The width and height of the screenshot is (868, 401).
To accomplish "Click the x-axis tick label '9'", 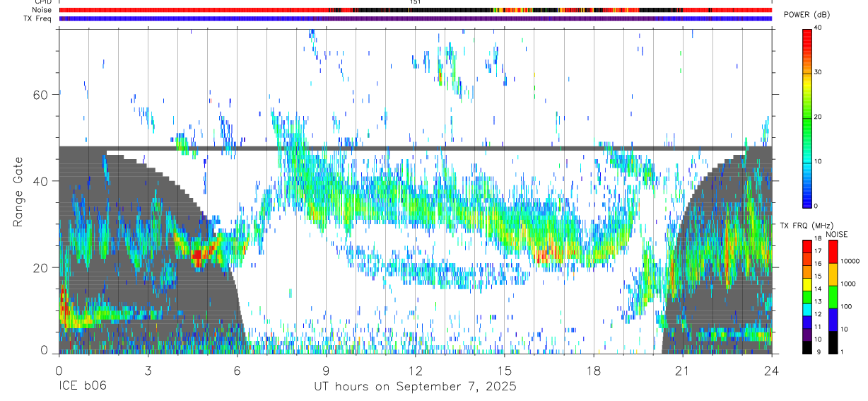I will (x=326, y=370).
